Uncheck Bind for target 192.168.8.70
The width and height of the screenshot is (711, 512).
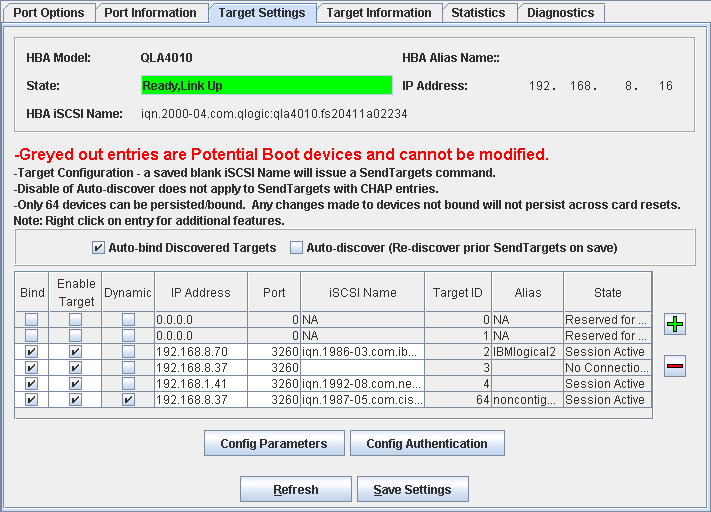click(32, 352)
